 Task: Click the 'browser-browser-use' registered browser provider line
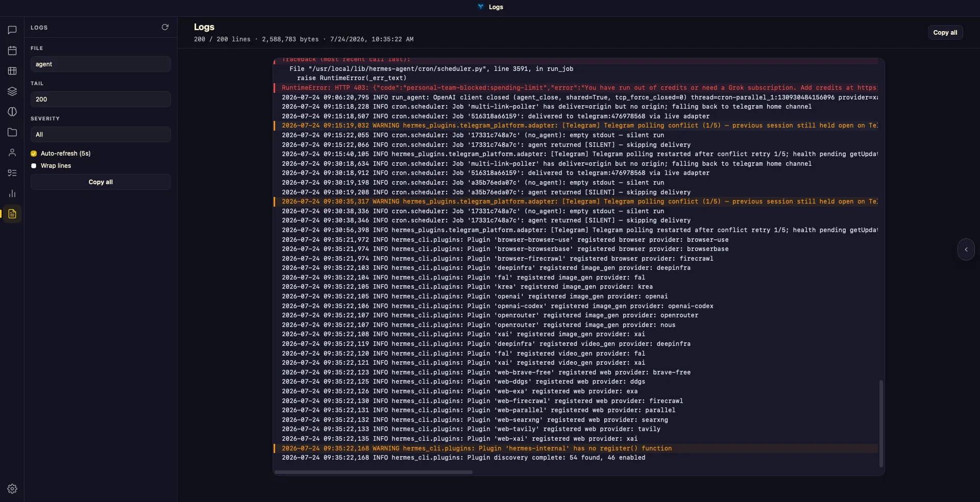505,240
